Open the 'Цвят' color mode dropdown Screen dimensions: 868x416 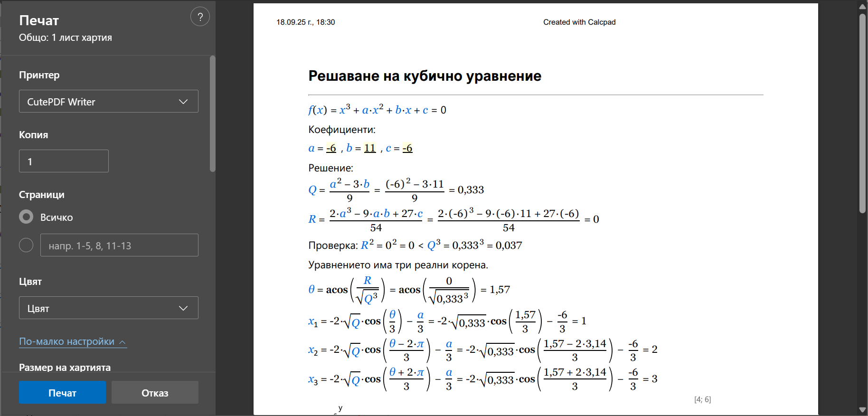(x=109, y=308)
